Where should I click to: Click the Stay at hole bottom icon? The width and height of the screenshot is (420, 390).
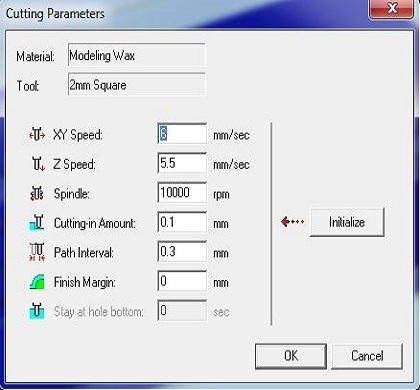click(37, 311)
